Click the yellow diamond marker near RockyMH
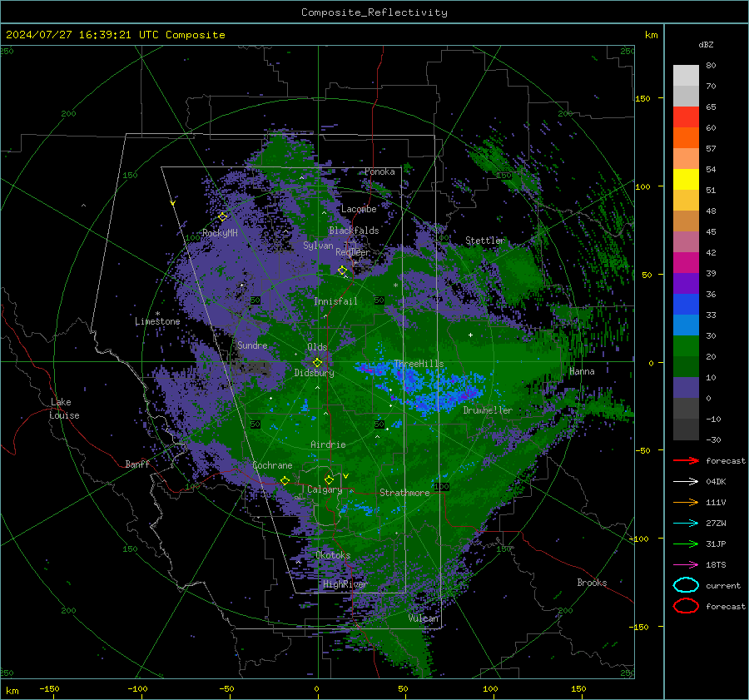 click(x=222, y=217)
